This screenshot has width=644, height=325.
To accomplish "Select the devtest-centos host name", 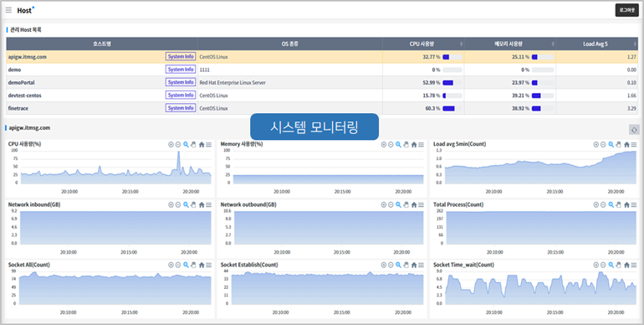I will click(x=24, y=95).
